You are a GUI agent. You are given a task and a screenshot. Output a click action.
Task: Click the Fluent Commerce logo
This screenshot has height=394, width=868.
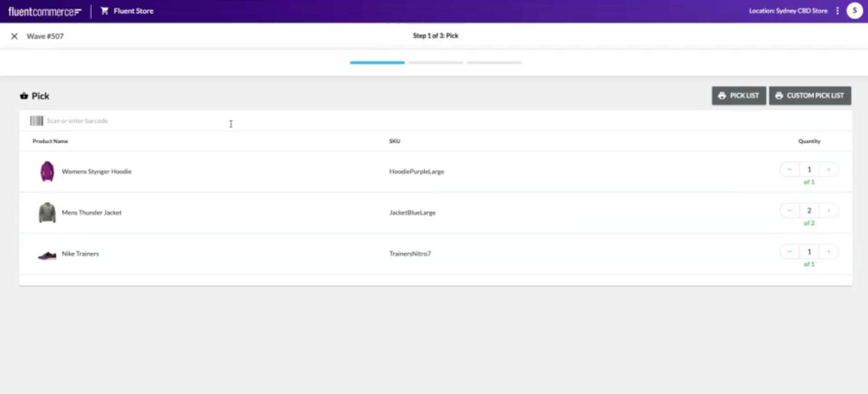tap(44, 12)
